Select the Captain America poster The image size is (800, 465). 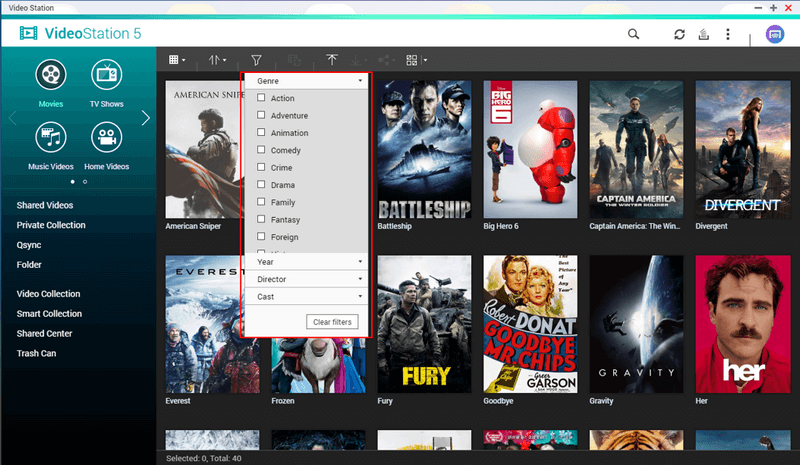point(636,150)
